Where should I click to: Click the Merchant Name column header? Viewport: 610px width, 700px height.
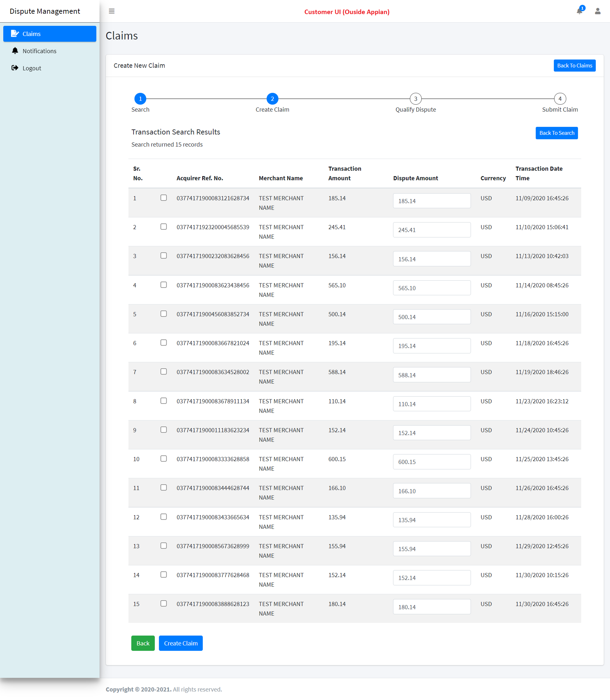pos(281,178)
